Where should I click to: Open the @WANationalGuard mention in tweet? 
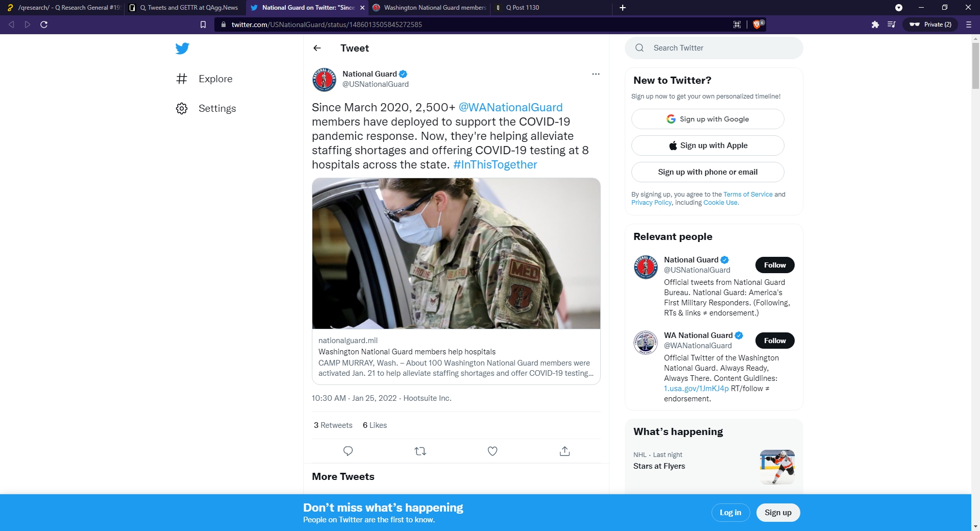(510, 107)
